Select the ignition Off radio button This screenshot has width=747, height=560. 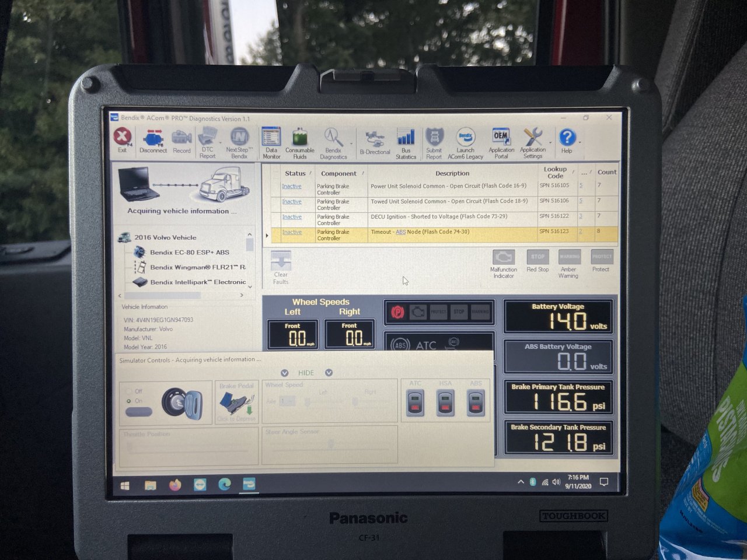pos(129,391)
